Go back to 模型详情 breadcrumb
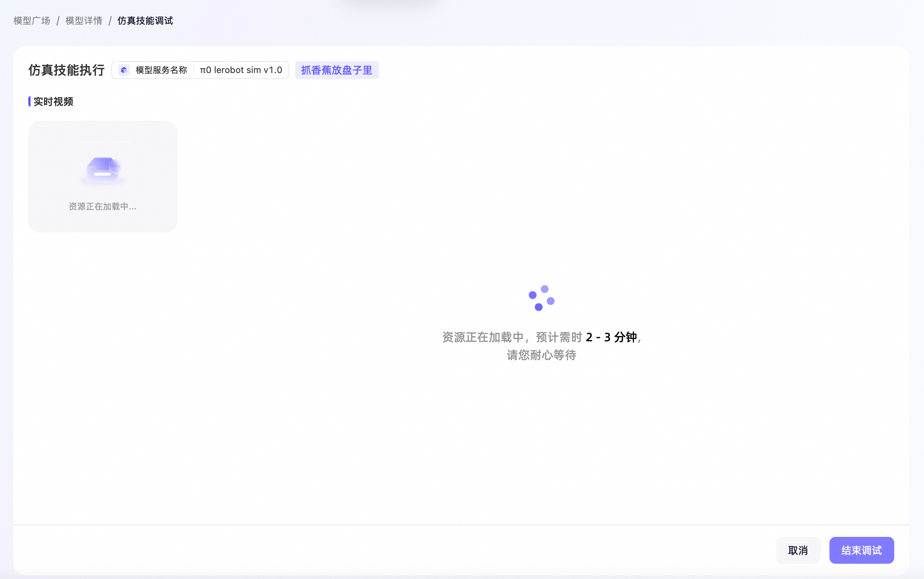Screen dimensions: 924x579 pos(84,21)
